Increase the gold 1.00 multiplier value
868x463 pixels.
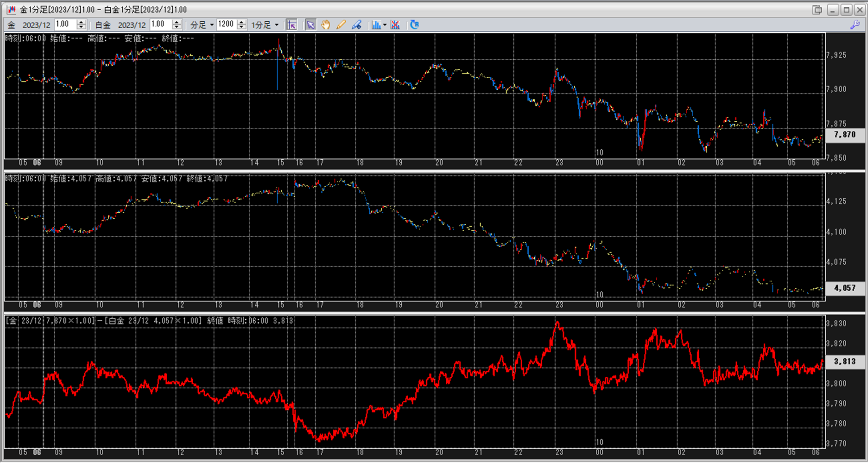82,22
